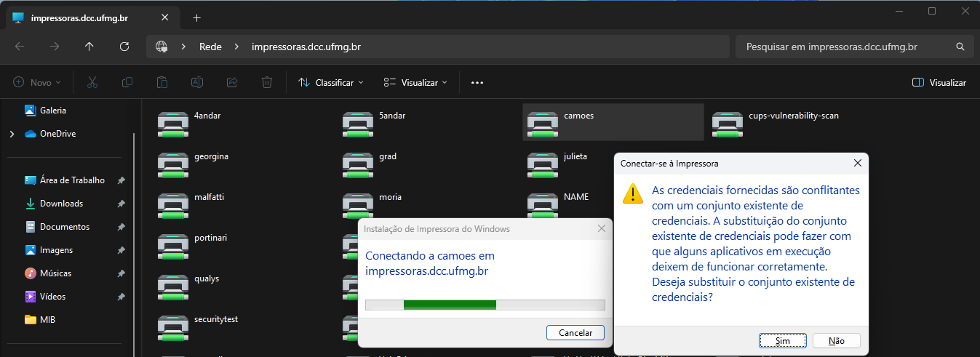980x357 pixels.
Task: Click the Sim button in credentials dialog
Action: (x=782, y=340)
